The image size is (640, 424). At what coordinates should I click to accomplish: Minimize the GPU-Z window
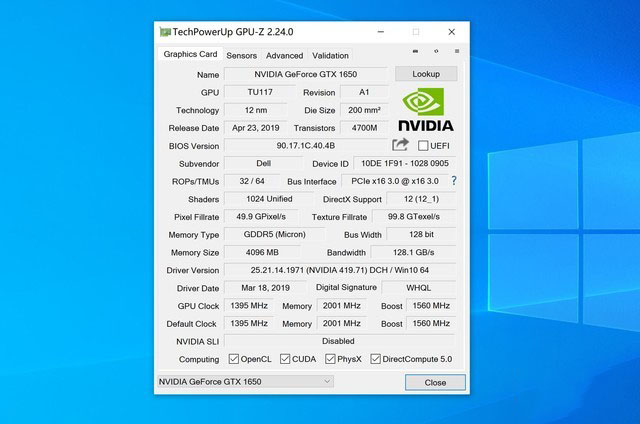(380, 32)
